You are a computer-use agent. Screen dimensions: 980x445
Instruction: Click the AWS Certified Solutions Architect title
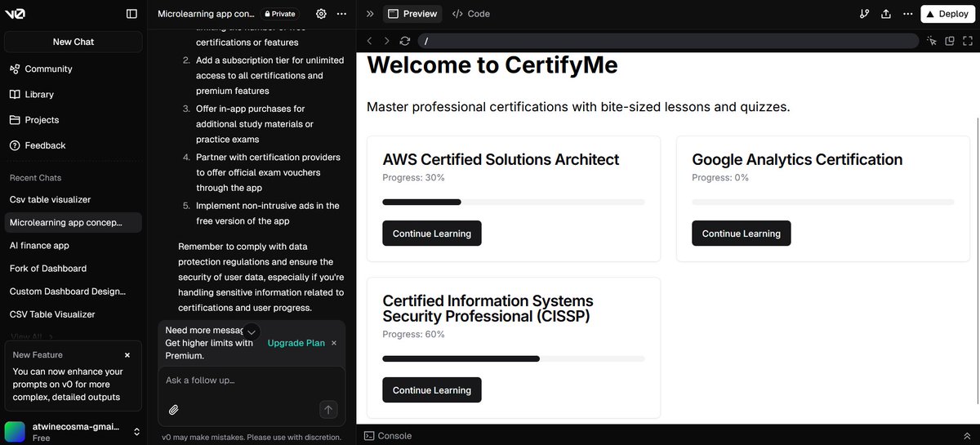[501, 160]
